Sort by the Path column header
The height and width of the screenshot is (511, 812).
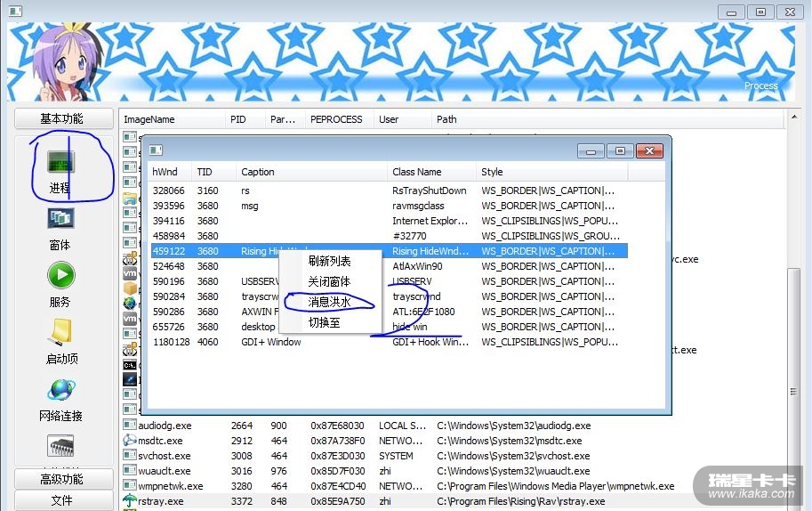607,119
